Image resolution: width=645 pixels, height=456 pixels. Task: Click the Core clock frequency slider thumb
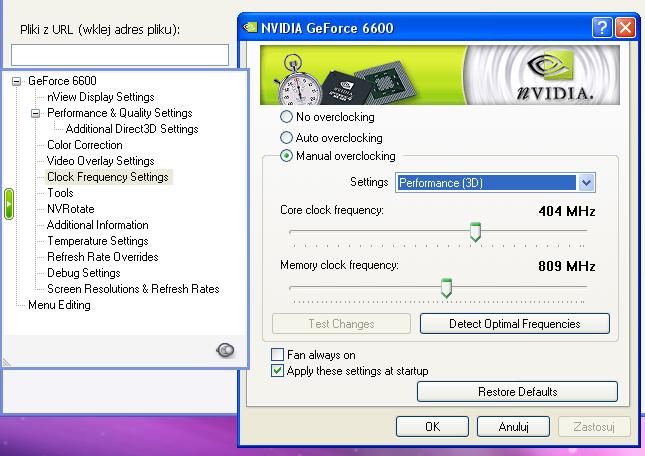tap(475, 232)
